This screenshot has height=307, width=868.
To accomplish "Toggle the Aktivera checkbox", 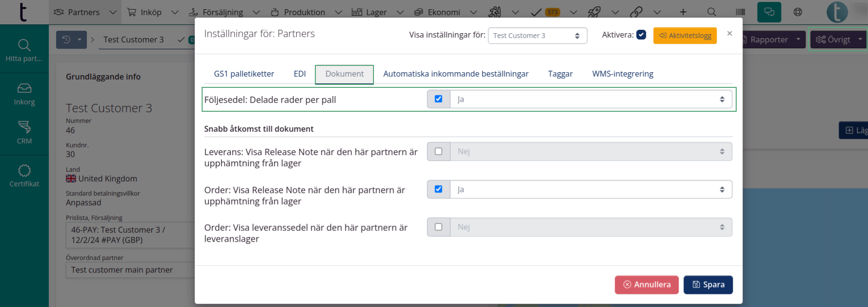I will click(641, 35).
